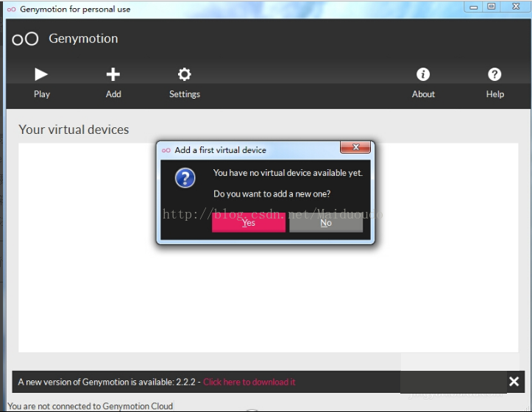Click the 'Your virtual devices' heading
532x412 pixels.
click(x=74, y=129)
